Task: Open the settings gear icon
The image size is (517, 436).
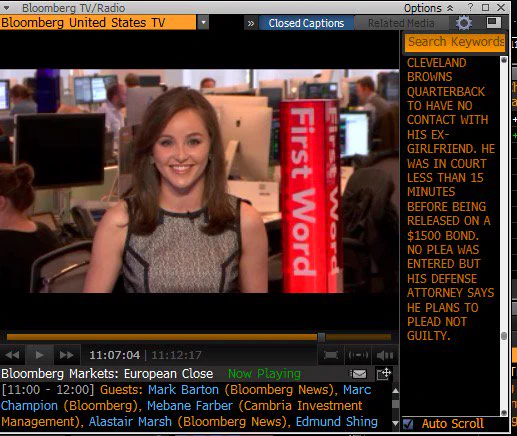Action: (463, 23)
